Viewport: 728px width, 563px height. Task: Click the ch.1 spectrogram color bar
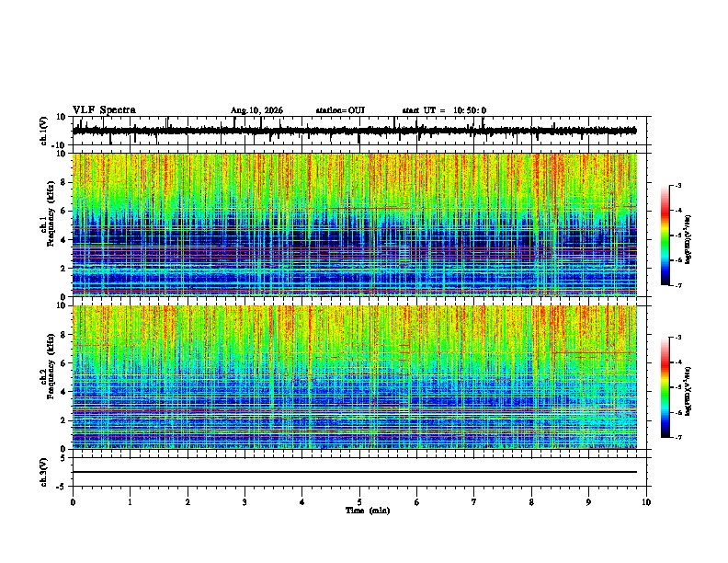coord(665,236)
